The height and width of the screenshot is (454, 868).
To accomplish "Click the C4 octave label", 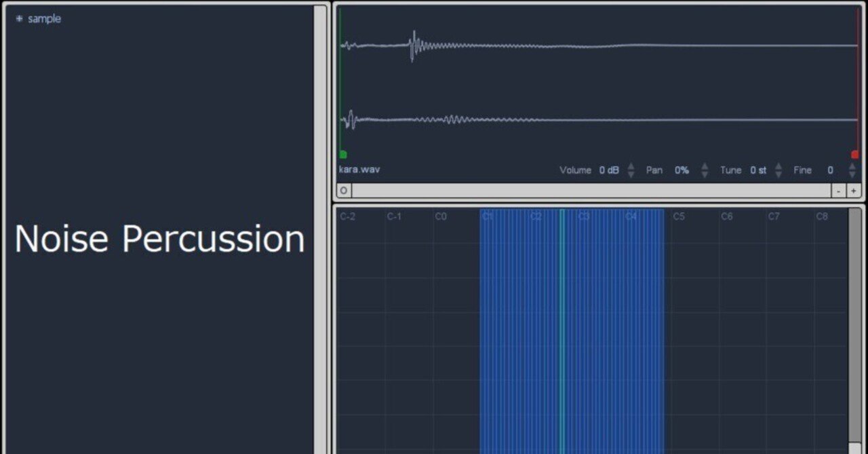I will click(631, 216).
